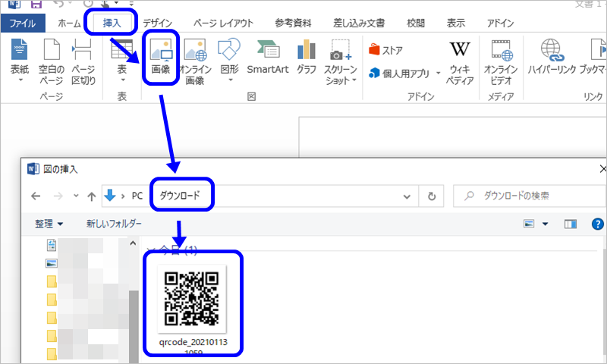Switch to ページ レイアウト tab
The image size is (607, 364).
(x=223, y=24)
